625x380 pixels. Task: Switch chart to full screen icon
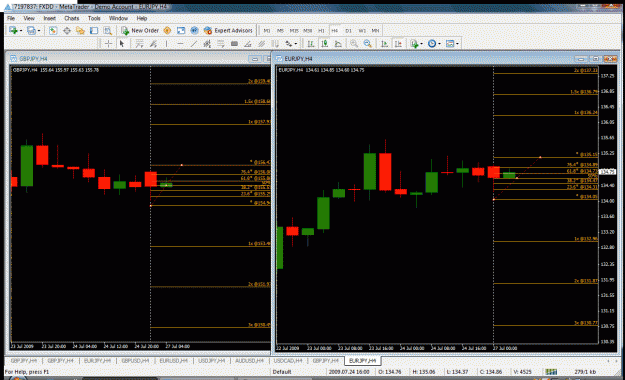click(x=181, y=30)
